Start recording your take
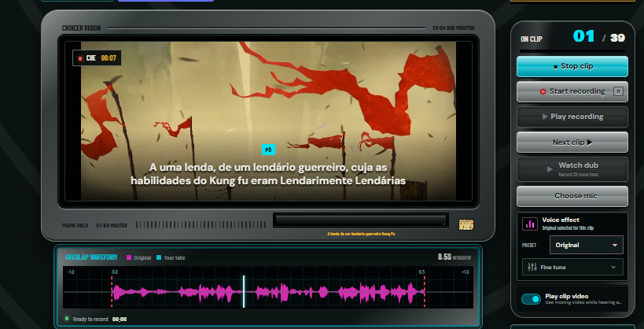The width and height of the screenshot is (644, 329). (x=572, y=91)
